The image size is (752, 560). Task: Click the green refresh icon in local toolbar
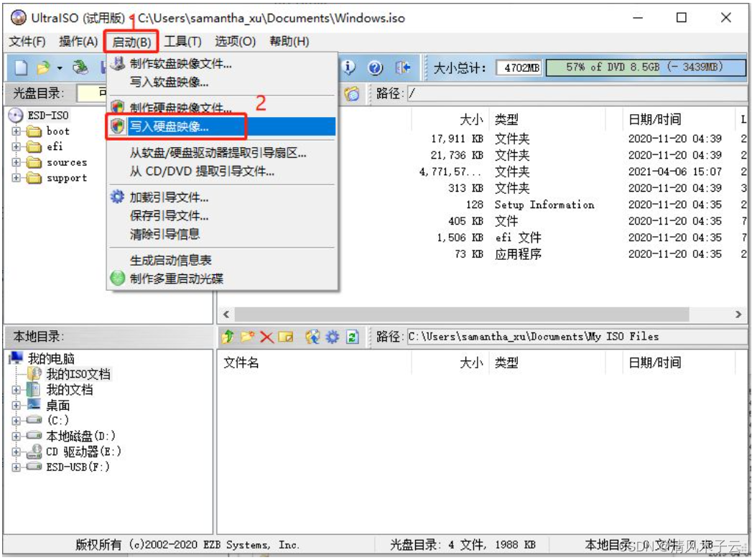click(x=352, y=337)
